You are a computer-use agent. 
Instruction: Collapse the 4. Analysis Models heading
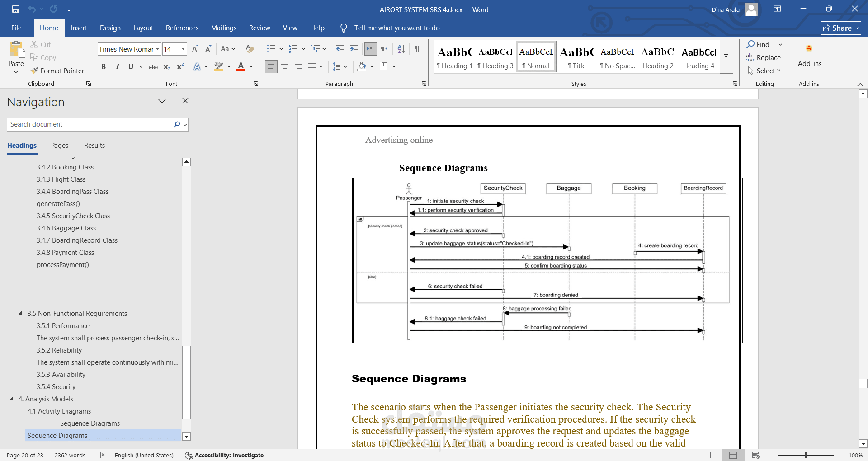11,399
